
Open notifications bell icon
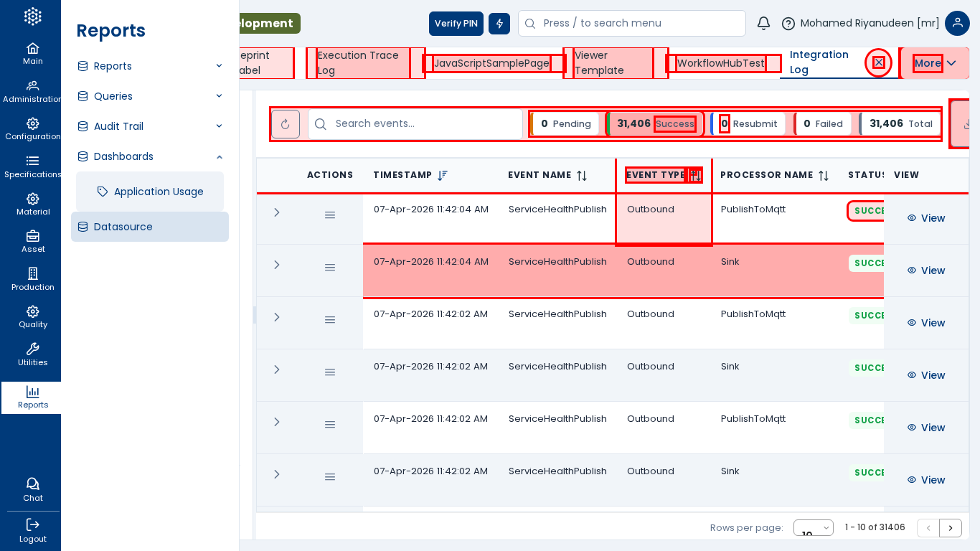click(763, 23)
